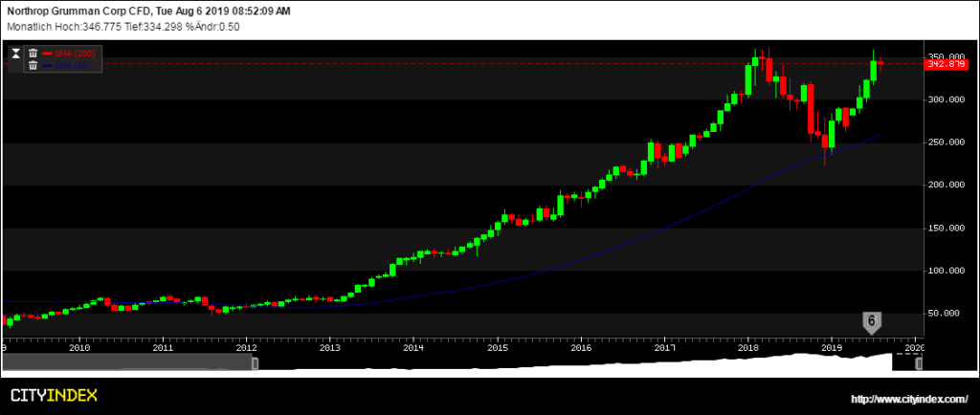Click the 2013 label on the time axis
This screenshot has height=415, width=980.
click(x=330, y=347)
